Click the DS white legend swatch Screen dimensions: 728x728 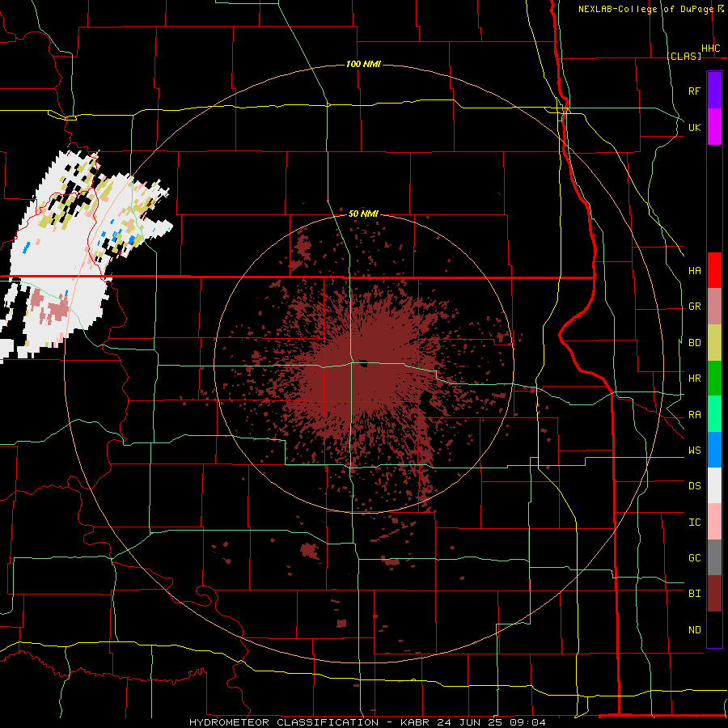714,485
